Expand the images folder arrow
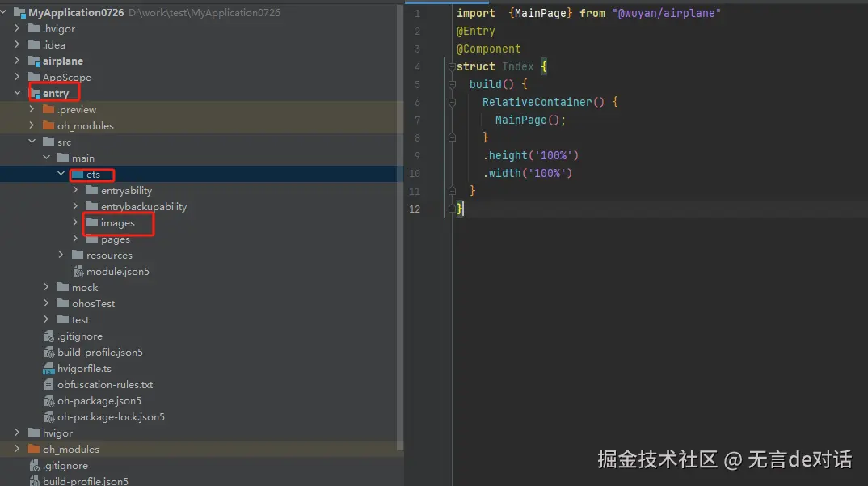The width and height of the screenshot is (868, 486). tap(75, 222)
